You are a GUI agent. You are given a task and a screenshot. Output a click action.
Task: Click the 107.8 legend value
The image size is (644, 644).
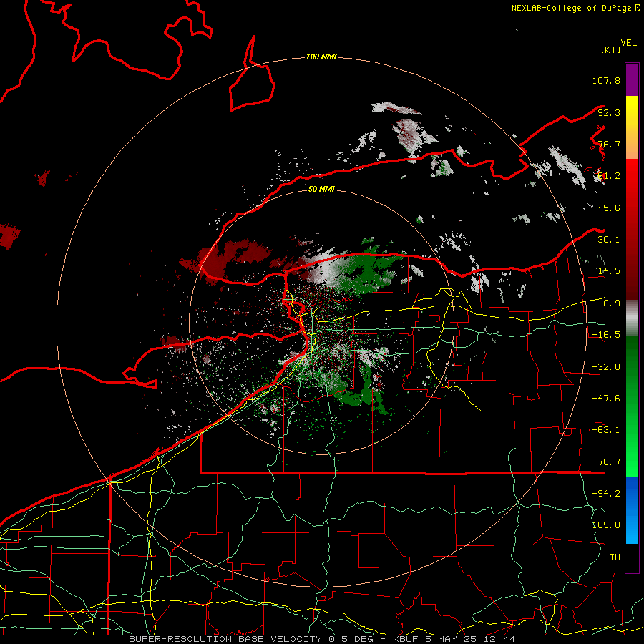(x=606, y=80)
